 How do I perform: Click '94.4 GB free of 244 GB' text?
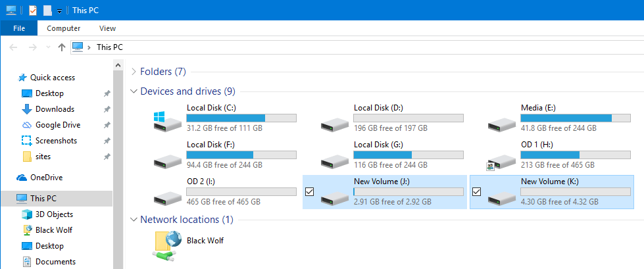pyautogui.click(x=224, y=165)
